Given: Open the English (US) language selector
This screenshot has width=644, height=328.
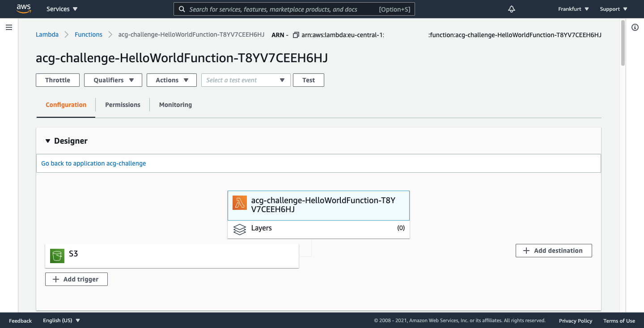Looking at the screenshot, I should pos(61,320).
